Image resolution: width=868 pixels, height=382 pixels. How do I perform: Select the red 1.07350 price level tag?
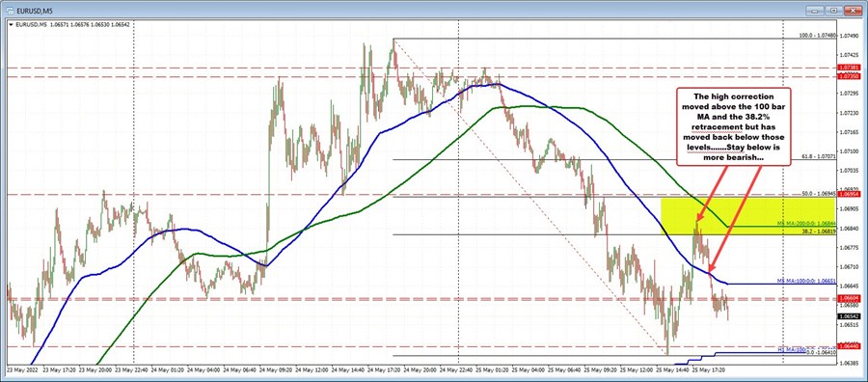pos(850,76)
